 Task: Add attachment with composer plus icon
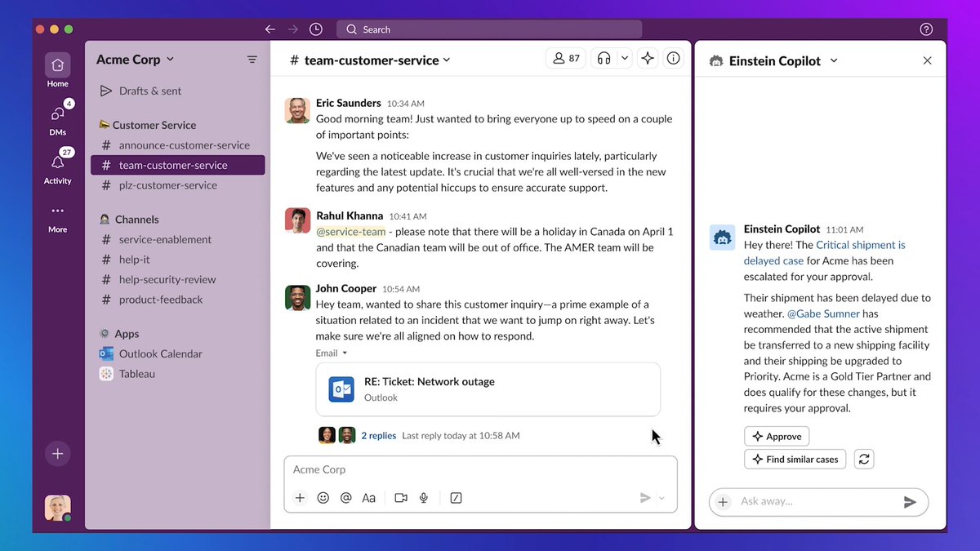[300, 498]
